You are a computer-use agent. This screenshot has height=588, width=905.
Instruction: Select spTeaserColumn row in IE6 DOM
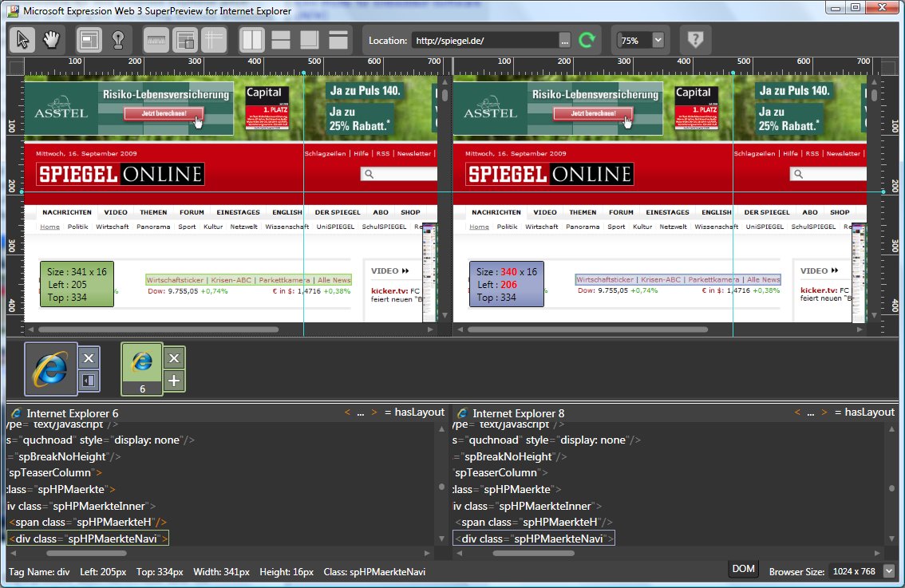point(55,472)
